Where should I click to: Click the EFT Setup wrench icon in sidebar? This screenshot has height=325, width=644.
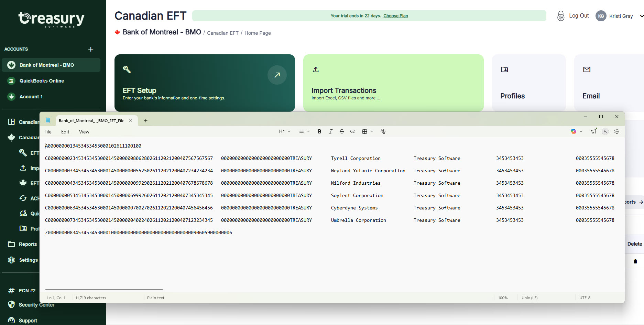coord(23,153)
